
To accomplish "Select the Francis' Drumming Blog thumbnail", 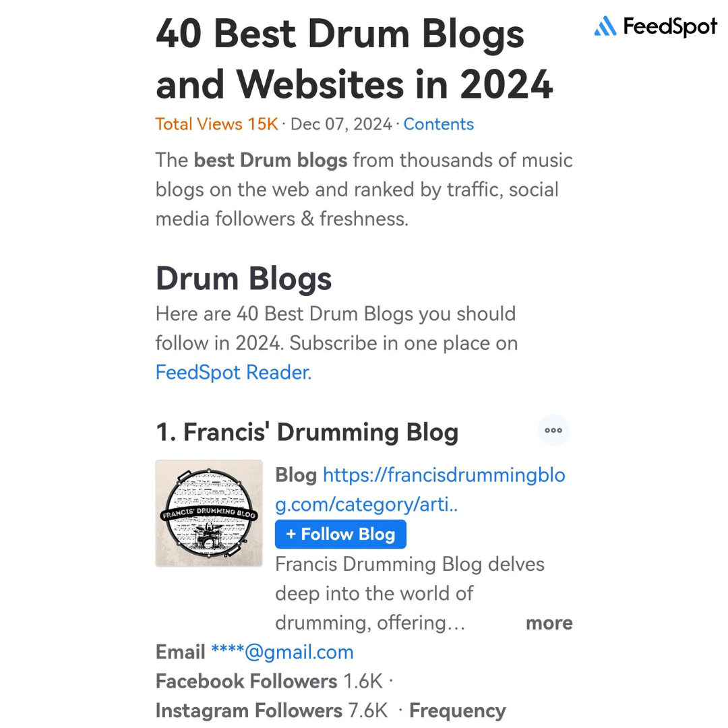I will (209, 513).
